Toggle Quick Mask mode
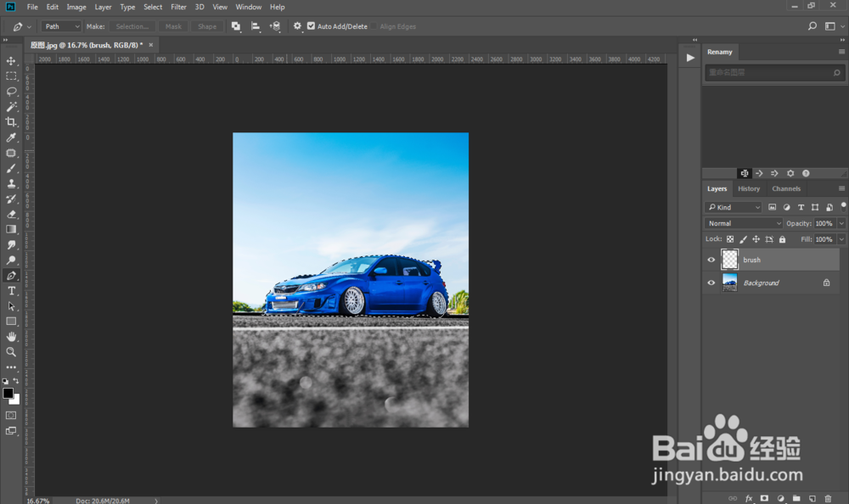This screenshot has height=504, width=849. (11, 415)
